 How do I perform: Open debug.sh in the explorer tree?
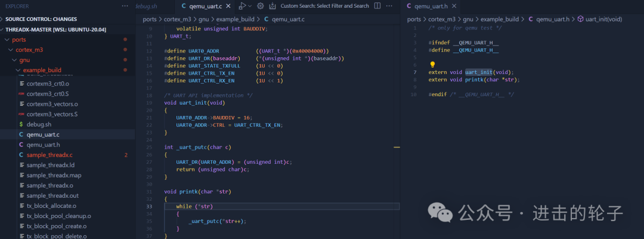[x=67, y=124]
